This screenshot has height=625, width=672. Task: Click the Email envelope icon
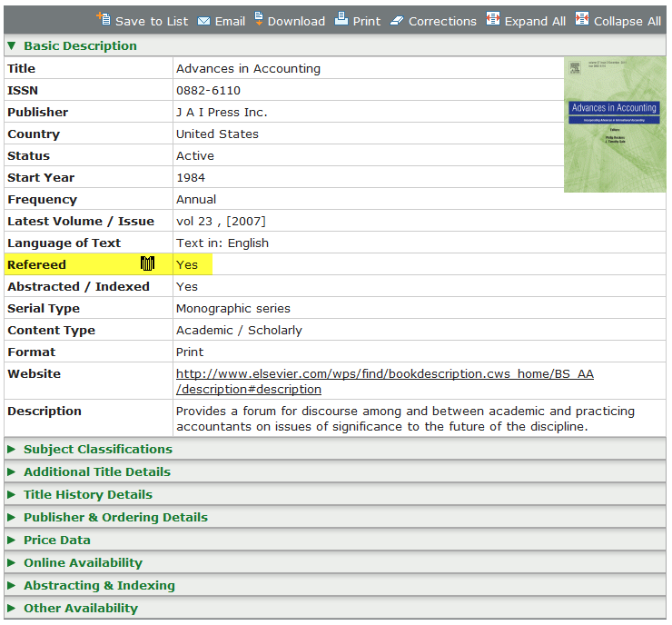coord(204,21)
